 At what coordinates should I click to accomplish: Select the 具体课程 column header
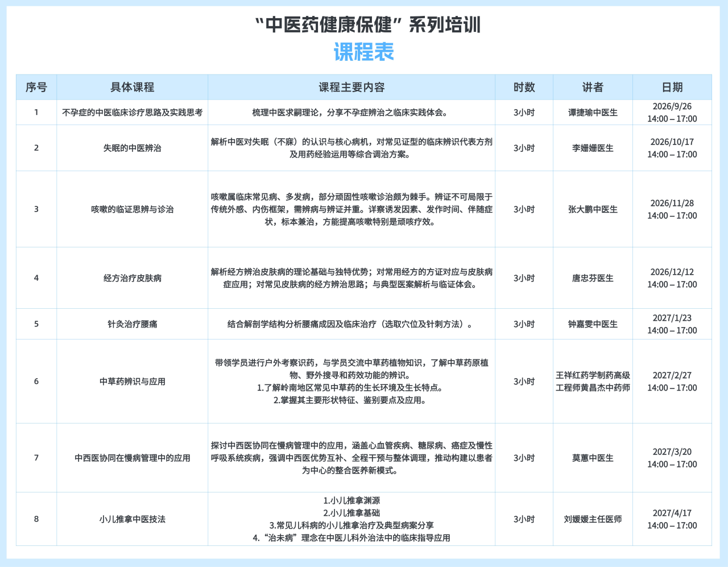click(132, 87)
